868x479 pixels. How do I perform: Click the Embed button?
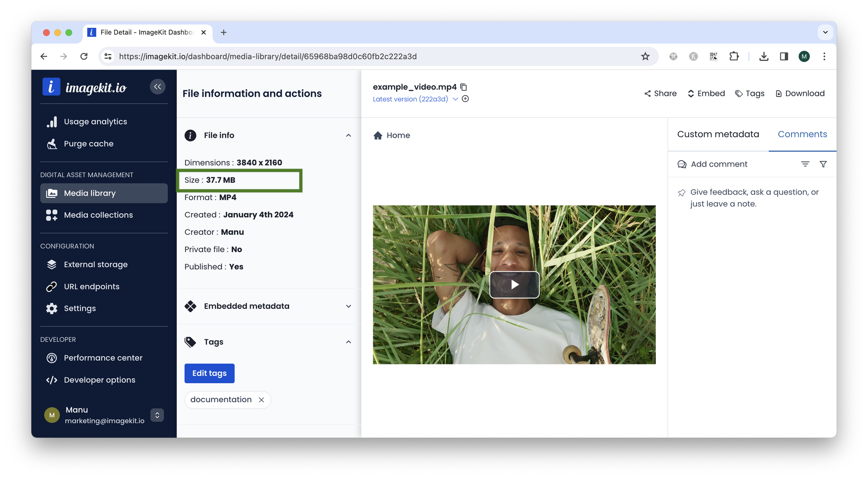[x=707, y=94]
